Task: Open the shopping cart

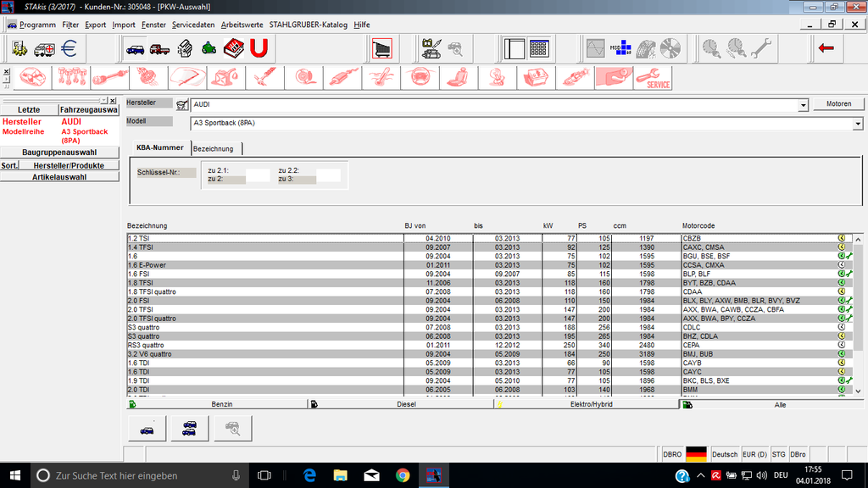Action: pyautogui.click(x=382, y=48)
